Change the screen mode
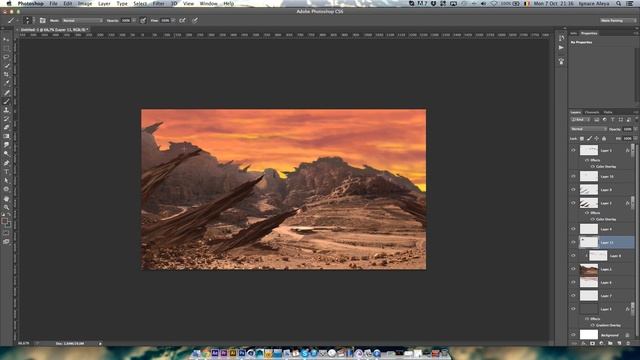This screenshot has height=360, width=640. [6, 242]
